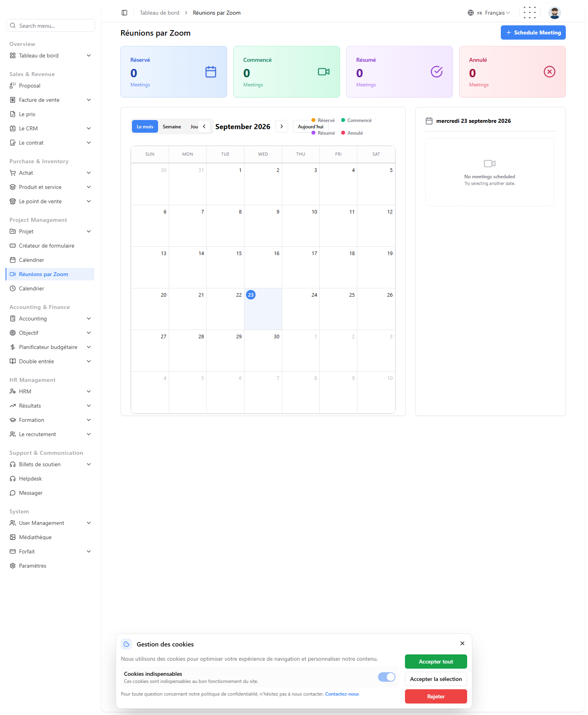Click the Résumé checkmark circle icon
The width and height of the screenshot is (588, 715).
point(437,72)
